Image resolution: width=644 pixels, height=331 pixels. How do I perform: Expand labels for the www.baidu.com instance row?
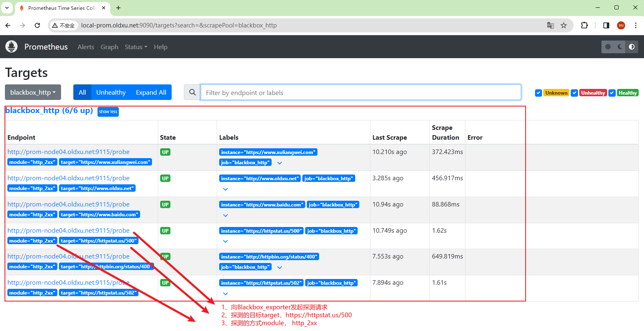point(225,215)
